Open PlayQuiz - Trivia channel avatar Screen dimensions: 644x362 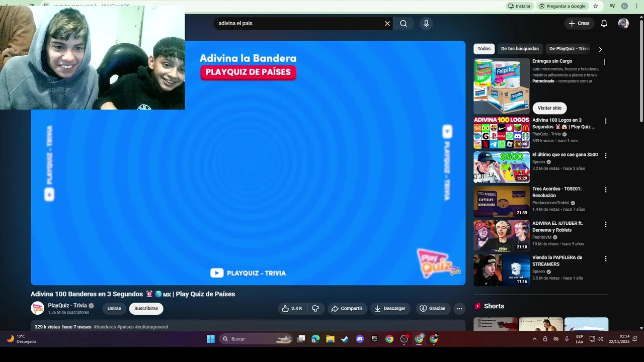(x=37, y=308)
